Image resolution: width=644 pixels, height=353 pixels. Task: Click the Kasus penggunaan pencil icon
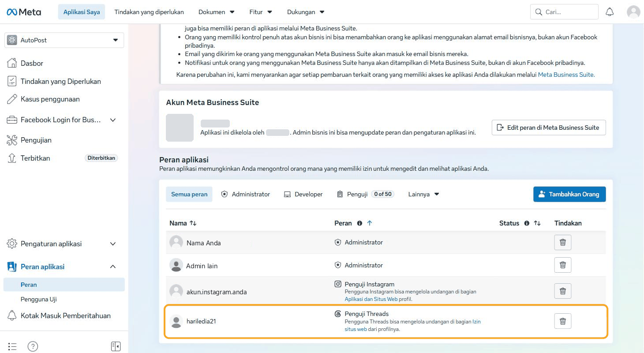click(12, 99)
